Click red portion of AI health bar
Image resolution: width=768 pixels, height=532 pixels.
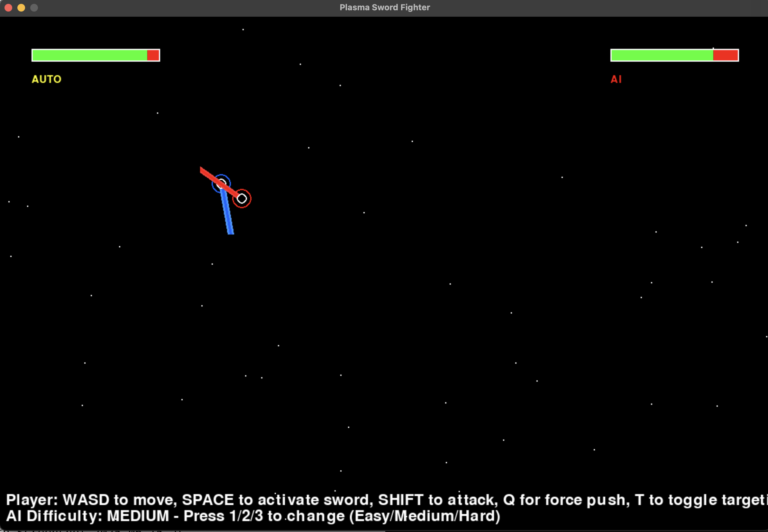pyautogui.click(x=725, y=55)
